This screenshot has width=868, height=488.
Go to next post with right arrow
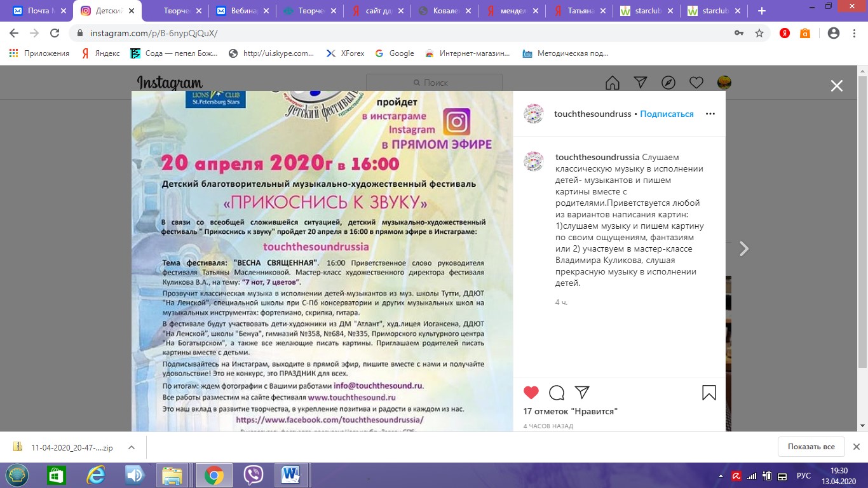744,248
